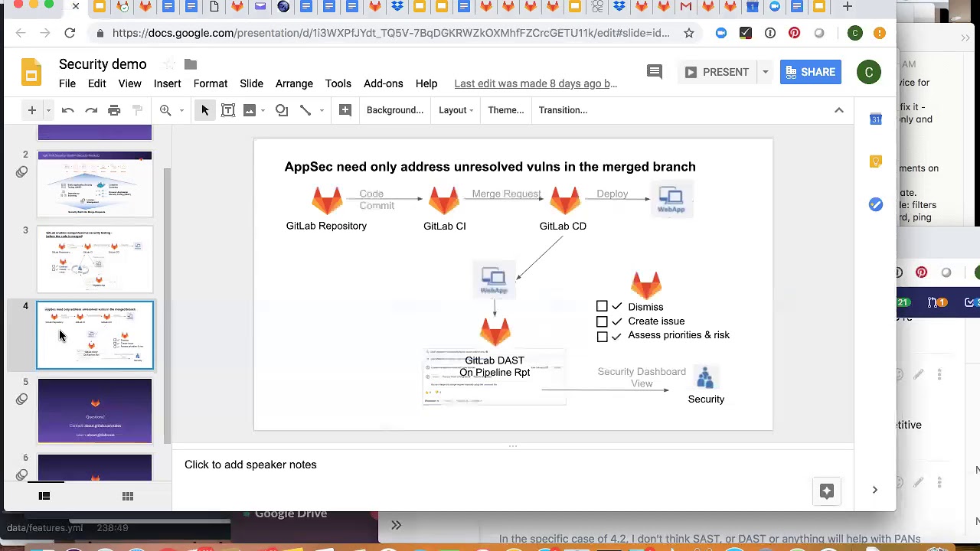
Task: Select the Shape tool
Action: (282, 110)
